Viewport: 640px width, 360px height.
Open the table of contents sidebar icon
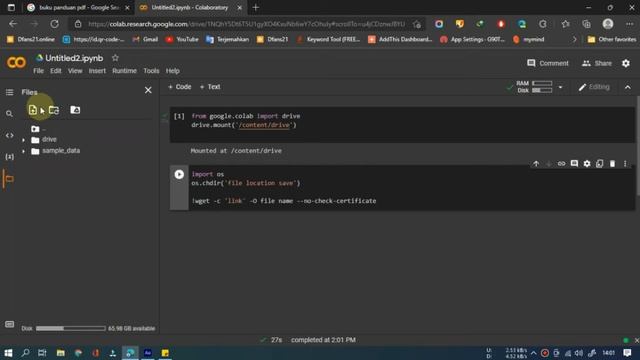tap(9, 92)
